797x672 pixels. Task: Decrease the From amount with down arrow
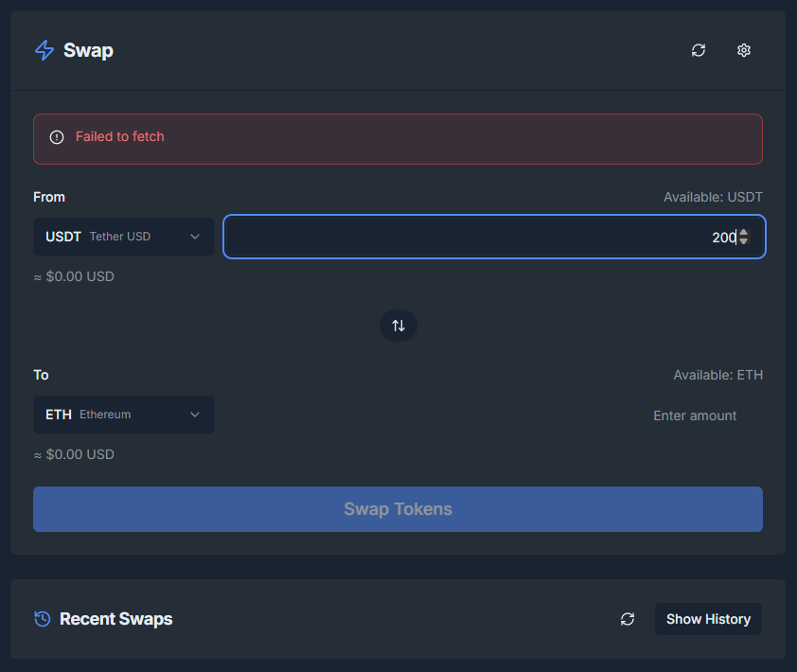pos(744,242)
